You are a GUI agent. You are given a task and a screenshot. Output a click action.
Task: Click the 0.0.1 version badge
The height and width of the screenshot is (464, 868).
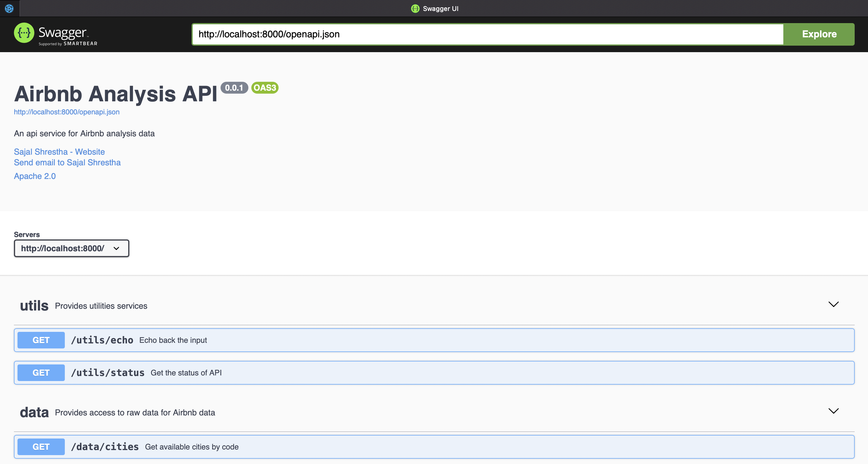pyautogui.click(x=234, y=88)
